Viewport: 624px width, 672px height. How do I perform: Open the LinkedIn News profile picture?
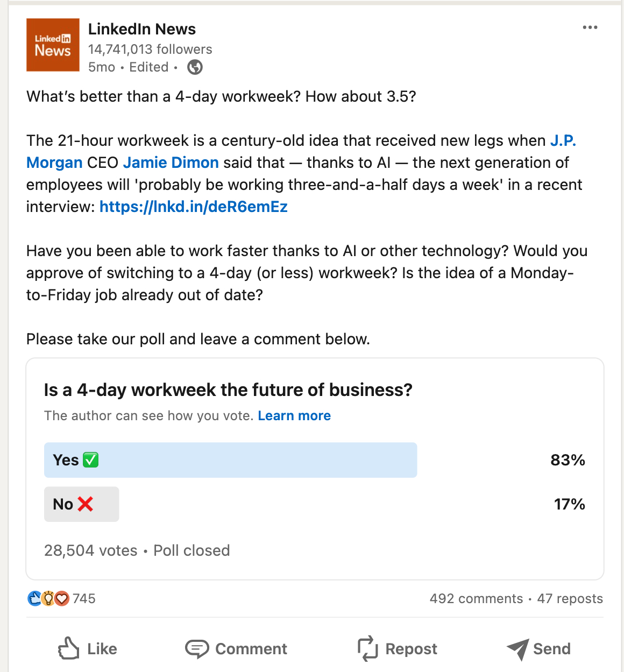(52, 45)
